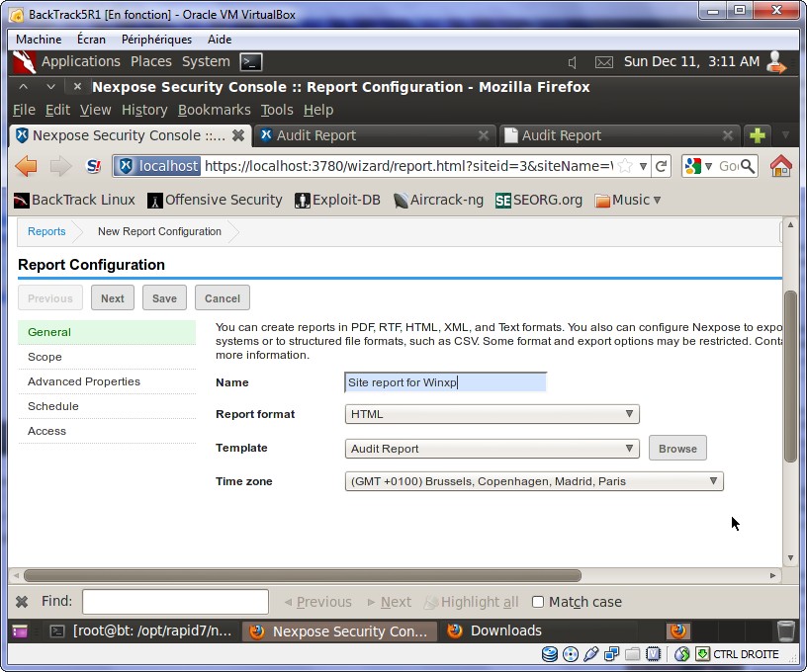Image resolution: width=807 pixels, height=672 pixels.
Task: Click the Next wizard button
Action: tap(113, 298)
